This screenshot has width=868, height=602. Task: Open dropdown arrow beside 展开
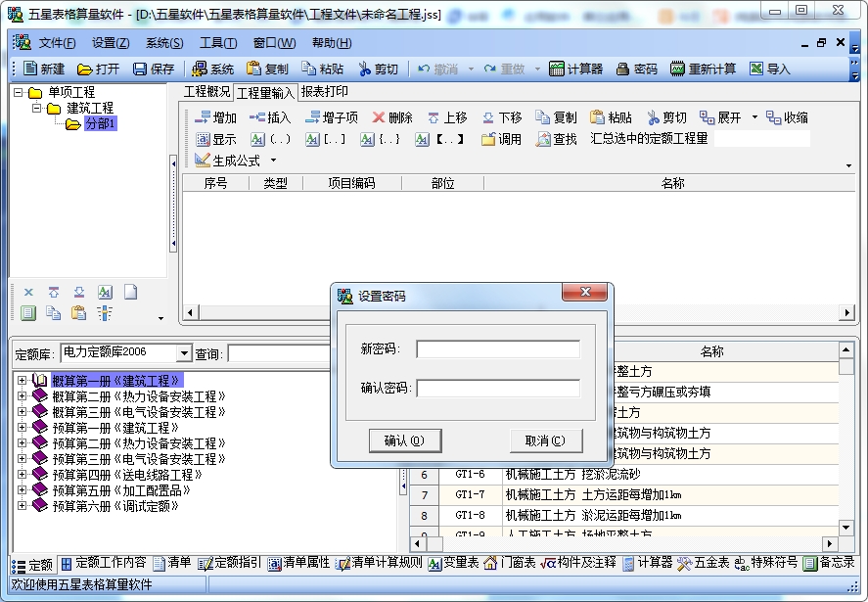(754, 117)
